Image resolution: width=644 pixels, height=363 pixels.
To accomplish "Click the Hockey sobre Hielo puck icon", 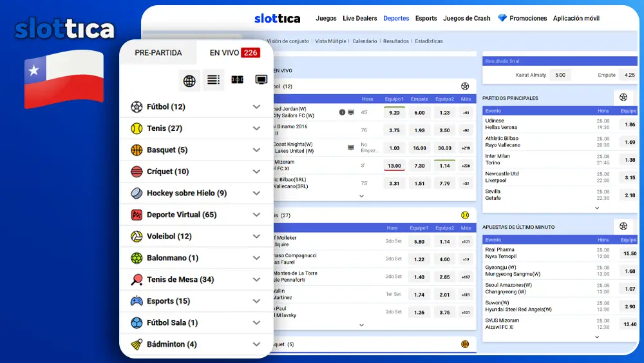I will pos(137,193).
